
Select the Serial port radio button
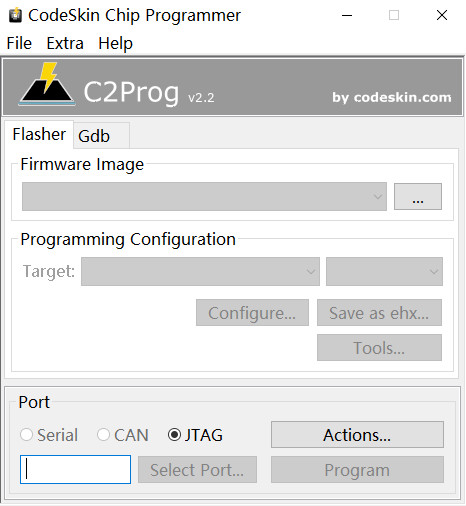(26, 435)
